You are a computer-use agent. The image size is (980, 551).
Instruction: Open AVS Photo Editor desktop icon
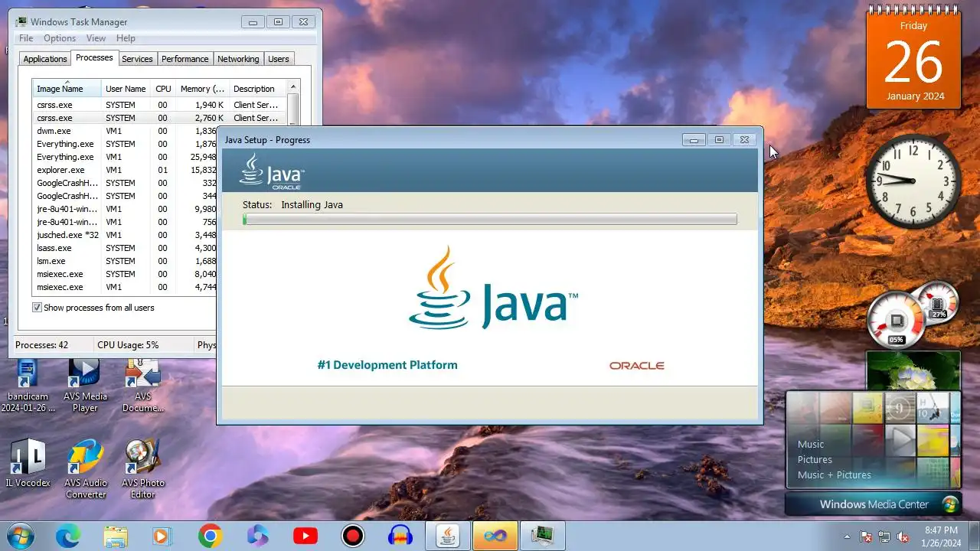143,468
